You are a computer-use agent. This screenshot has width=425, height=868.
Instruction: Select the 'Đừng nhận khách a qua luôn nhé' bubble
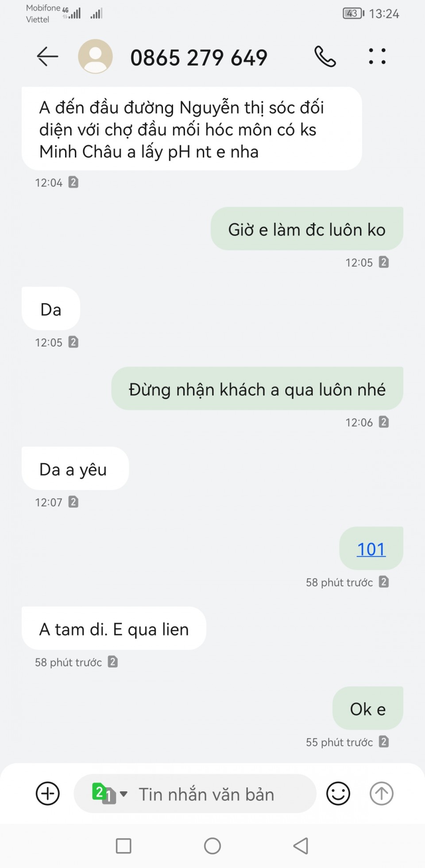point(257,389)
